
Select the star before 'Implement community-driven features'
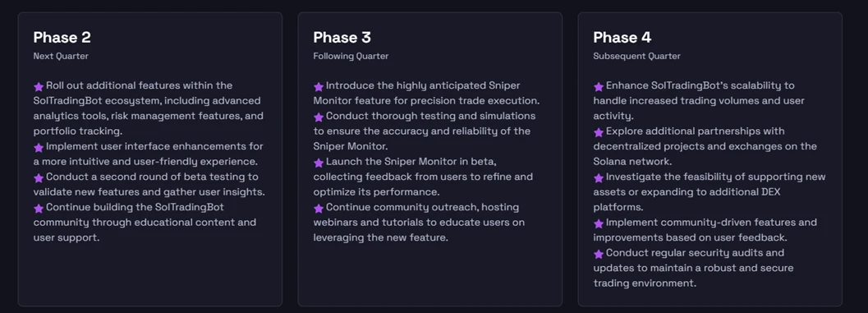pyautogui.click(x=599, y=223)
